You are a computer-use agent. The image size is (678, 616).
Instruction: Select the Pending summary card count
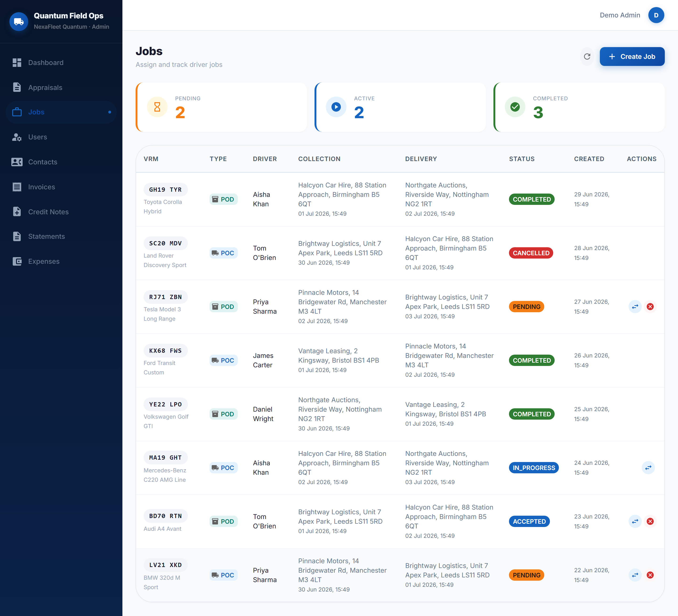(180, 112)
